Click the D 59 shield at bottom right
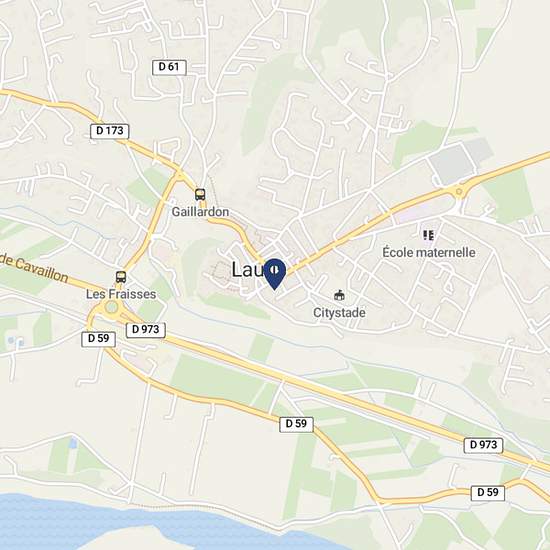 (x=488, y=493)
